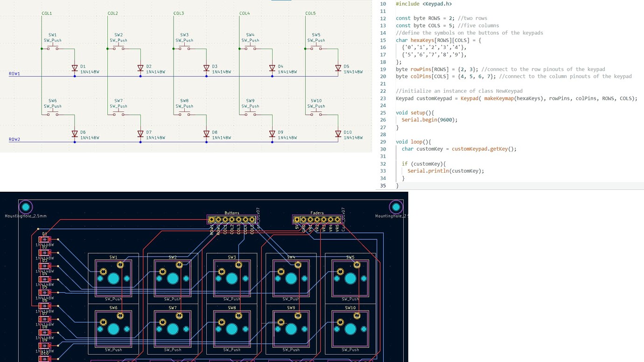The image size is (644, 362).
Task: Select the top-right mounting hole on the PCB
Action: [x=396, y=207]
